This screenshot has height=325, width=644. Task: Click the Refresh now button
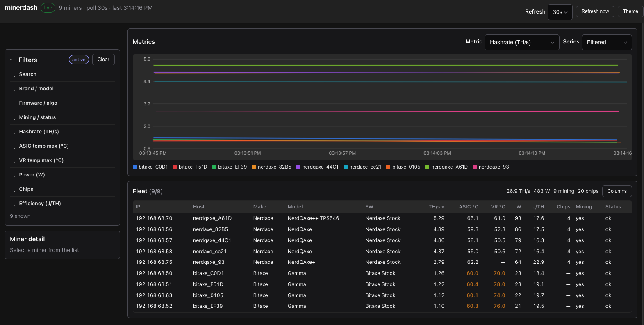pyautogui.click(x=595, y=11)
